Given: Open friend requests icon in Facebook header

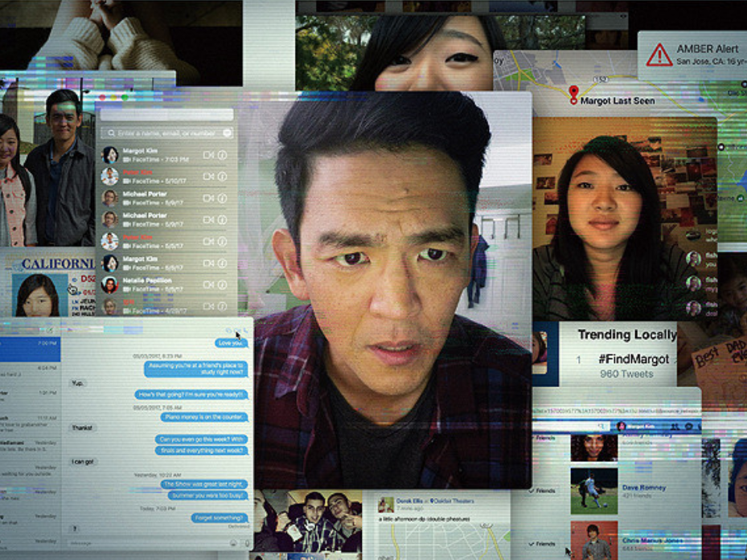Looking at the screenshot, I should [675, 427].
